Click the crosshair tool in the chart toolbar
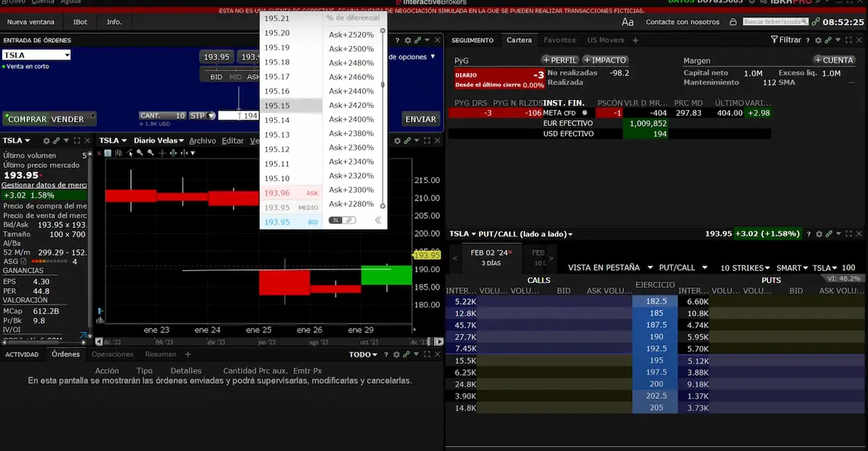 [x=162, y=153]
